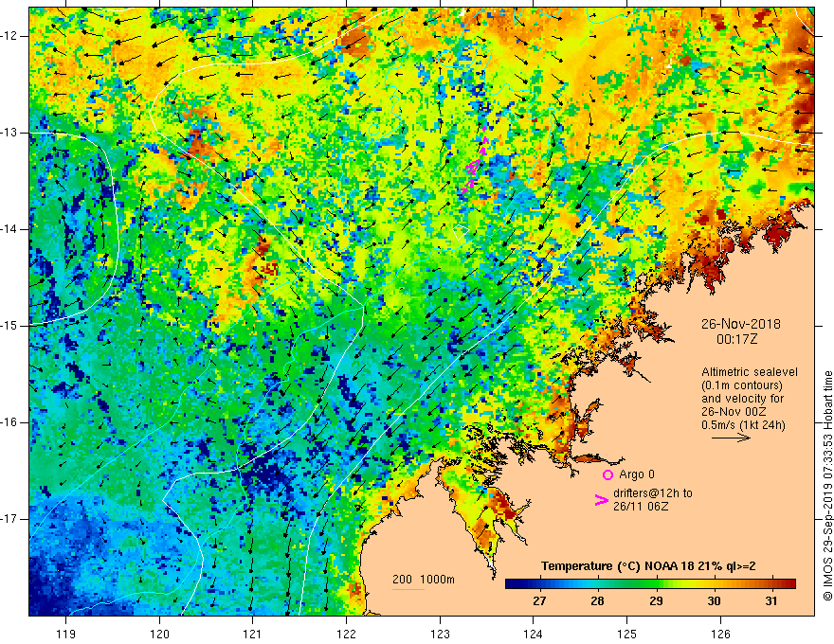
Task: Click the magenta drifter arrowhead legend symbol
Action: (601, 500)
